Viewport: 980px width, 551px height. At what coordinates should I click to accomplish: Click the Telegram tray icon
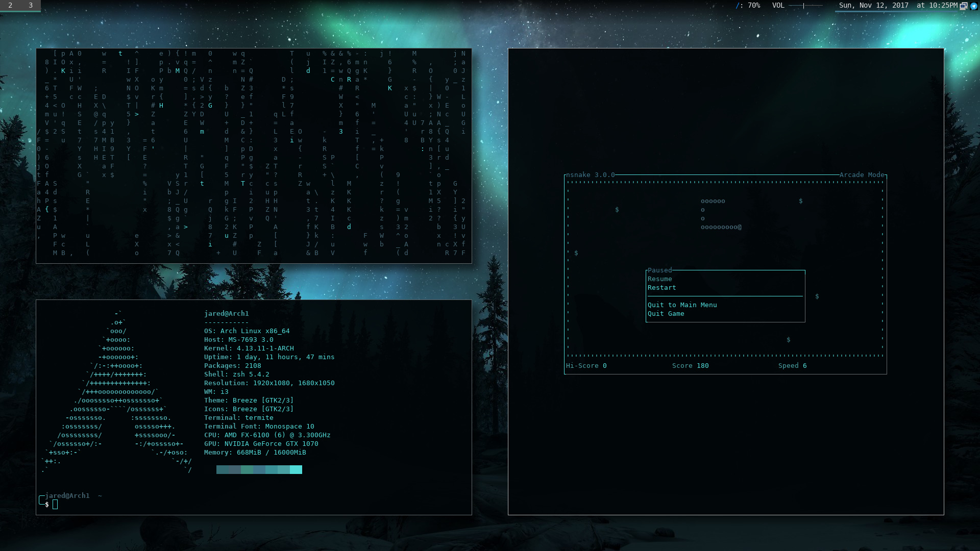(973, 6)
